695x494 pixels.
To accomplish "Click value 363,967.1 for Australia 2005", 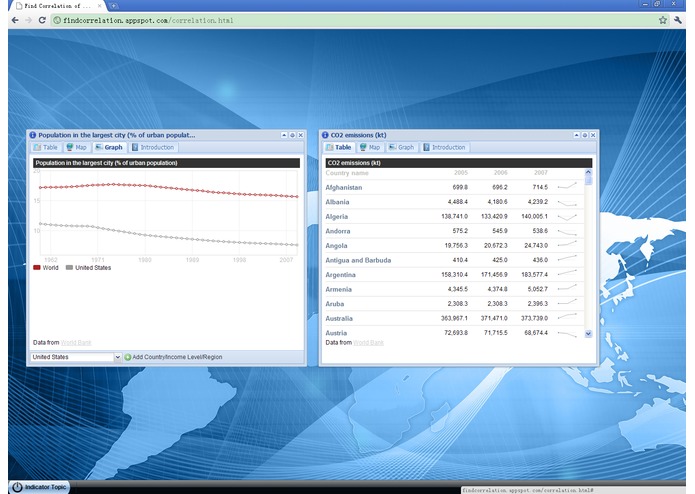I will [454, 319].
